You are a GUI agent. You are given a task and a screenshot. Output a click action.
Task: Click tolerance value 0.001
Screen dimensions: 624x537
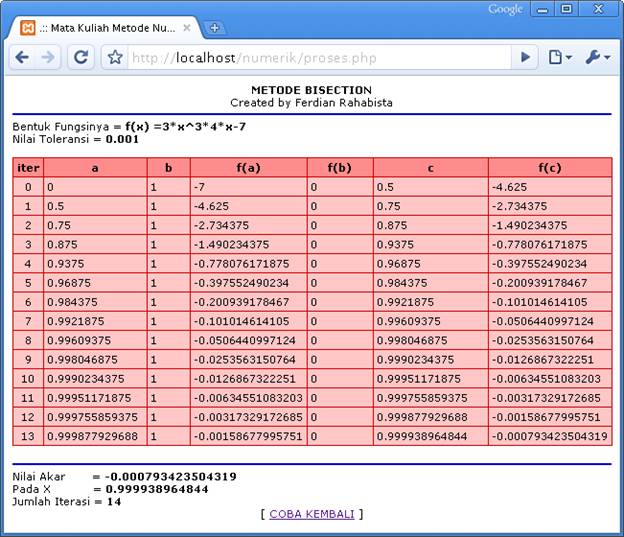[122, 139]
